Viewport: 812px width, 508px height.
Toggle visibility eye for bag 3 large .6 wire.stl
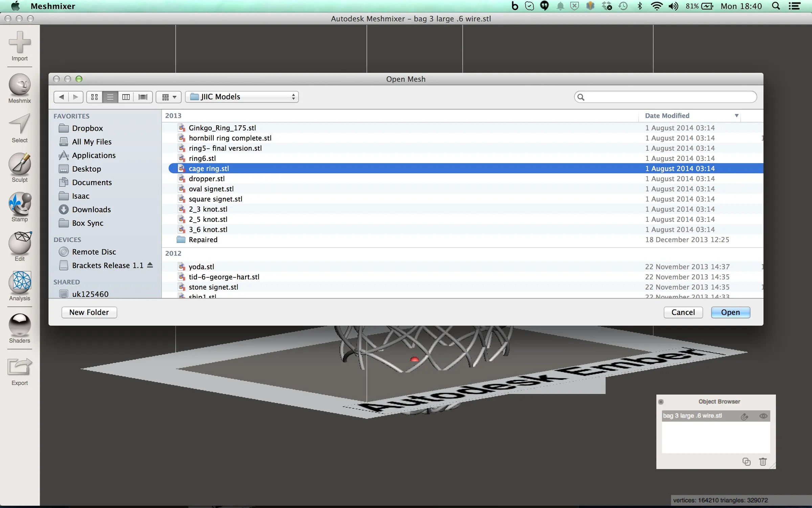[763, 416]
